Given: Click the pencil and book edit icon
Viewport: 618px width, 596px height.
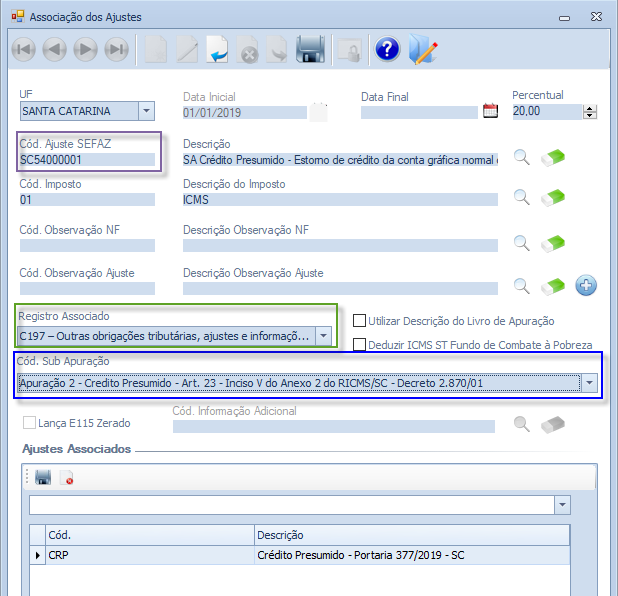Looking at the screenshot, I should click(x=423, y=49).
